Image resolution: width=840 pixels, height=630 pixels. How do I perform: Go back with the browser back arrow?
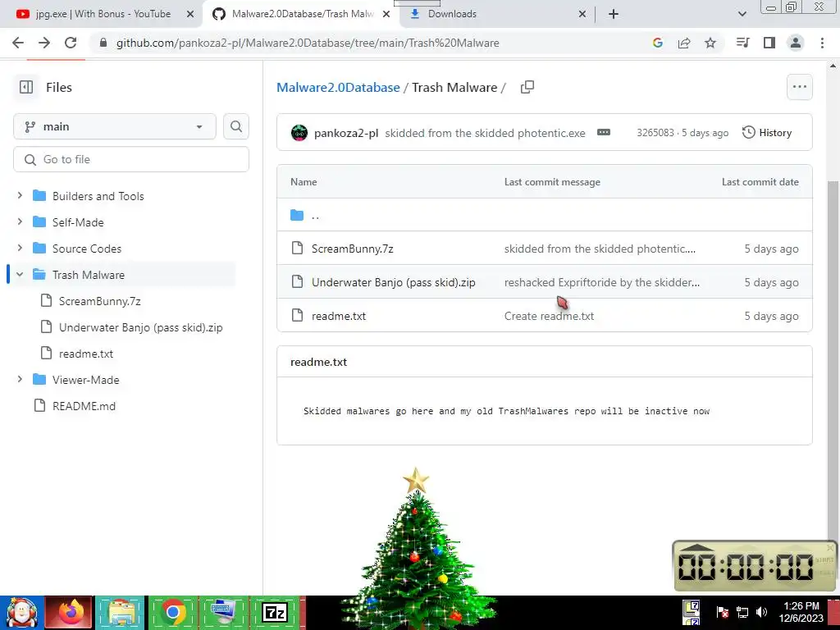[18, 43]
